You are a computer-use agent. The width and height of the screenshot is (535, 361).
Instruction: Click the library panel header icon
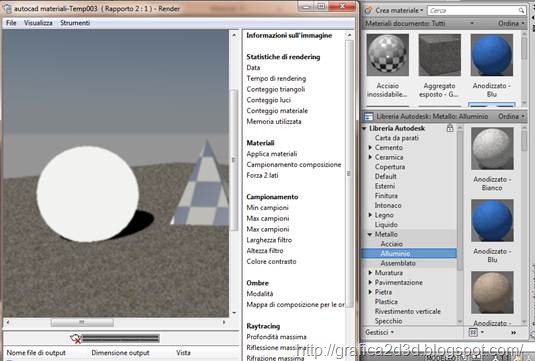coord(369,117)
